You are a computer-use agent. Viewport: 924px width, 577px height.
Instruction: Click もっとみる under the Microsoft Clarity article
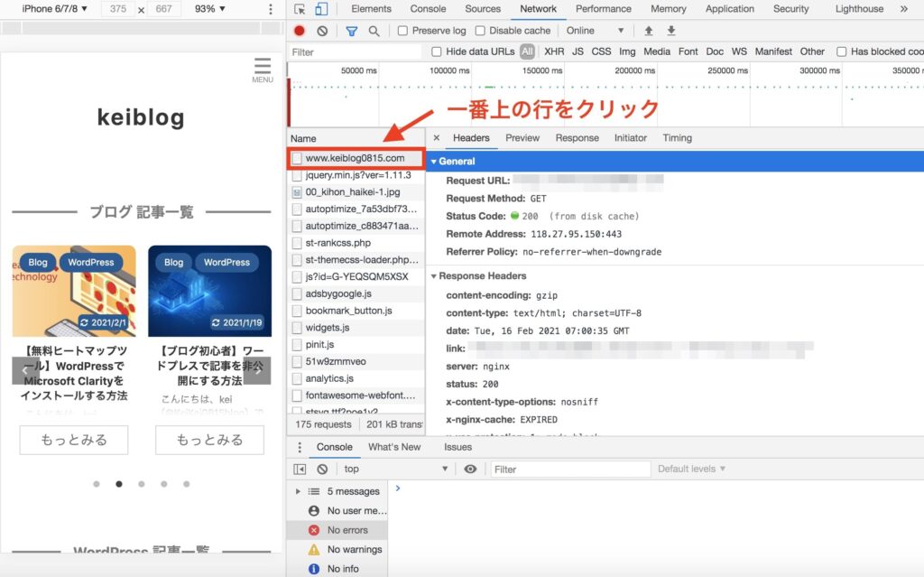tap(74, 440)
